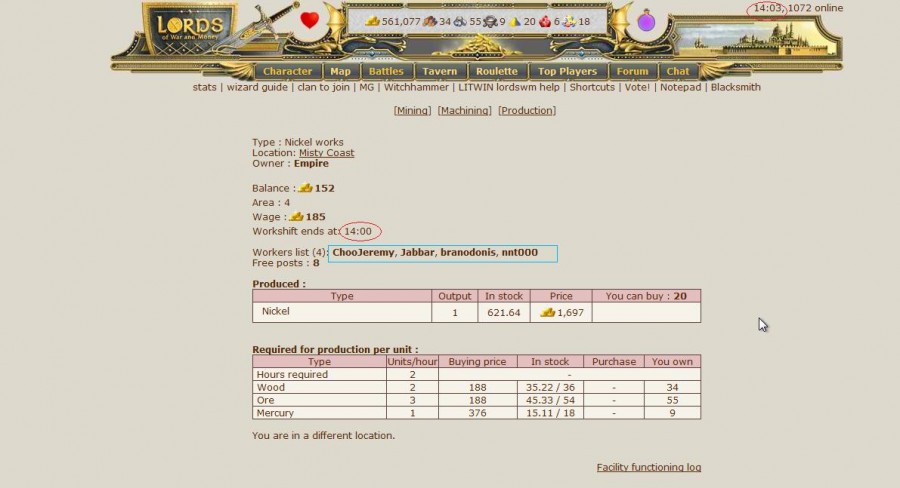Click the gold icon in the Nickel price cell
Viewport: 900px width, 488px height.
pos(547,312)
